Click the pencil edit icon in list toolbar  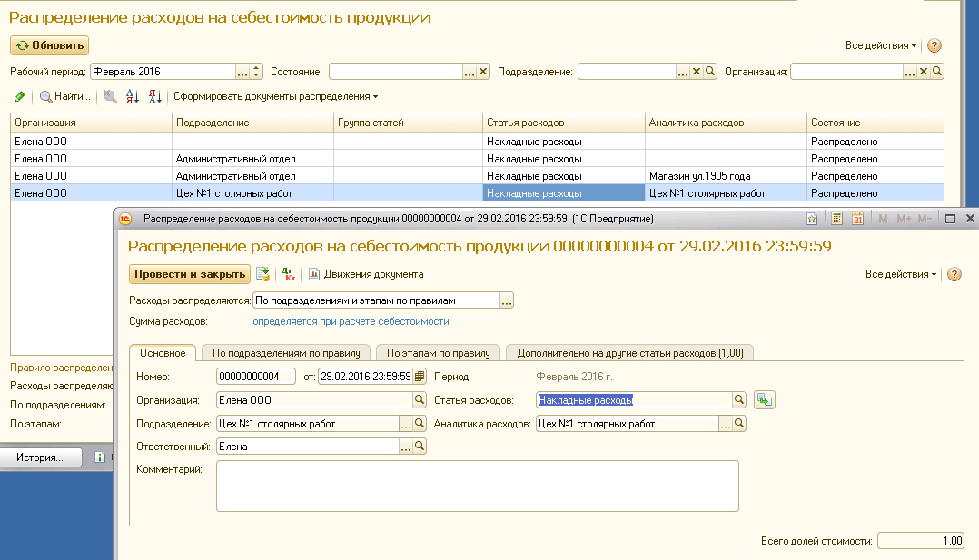20,96
